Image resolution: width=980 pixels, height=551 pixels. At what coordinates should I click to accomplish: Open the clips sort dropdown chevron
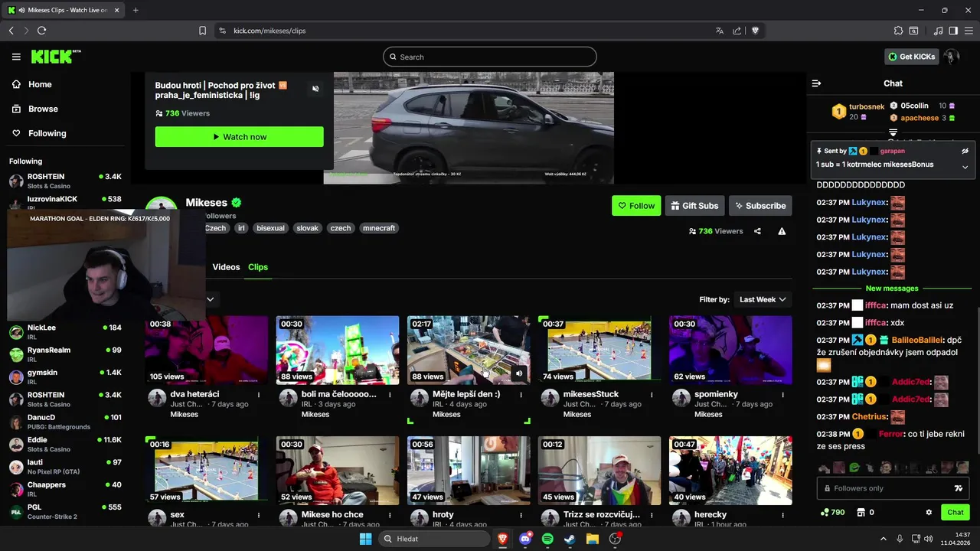tap(209, 299)
